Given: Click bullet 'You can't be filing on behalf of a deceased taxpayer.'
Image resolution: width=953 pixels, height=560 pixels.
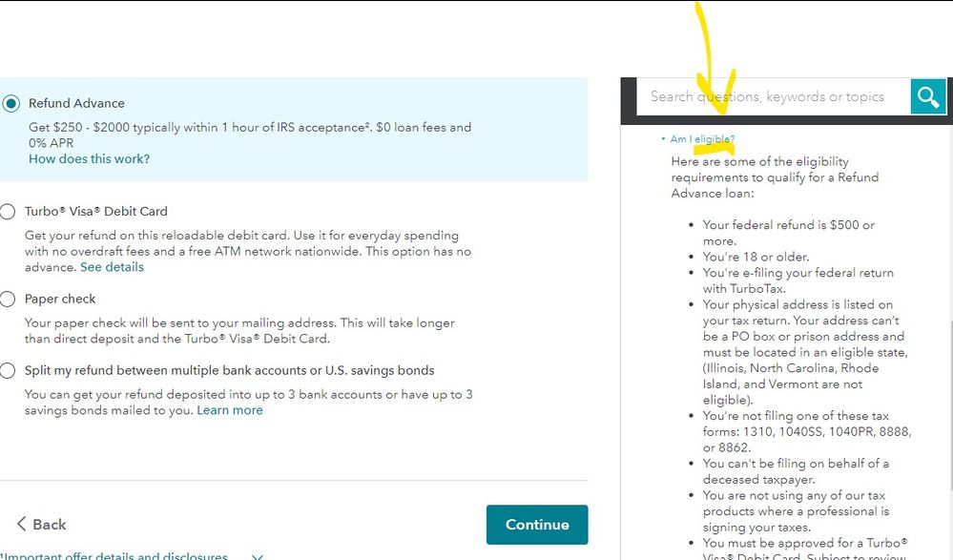Looking at the screenshot, I should [796, 471].
